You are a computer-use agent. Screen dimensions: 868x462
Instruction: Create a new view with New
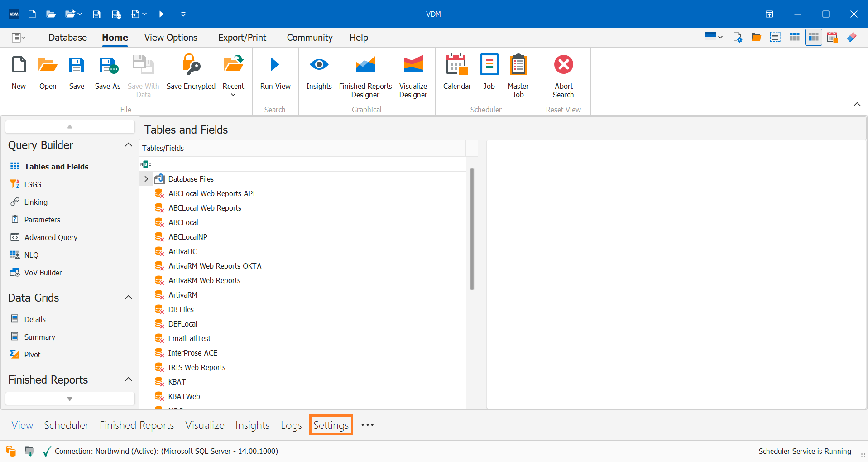pyautogui.click(x=19, y=72)
